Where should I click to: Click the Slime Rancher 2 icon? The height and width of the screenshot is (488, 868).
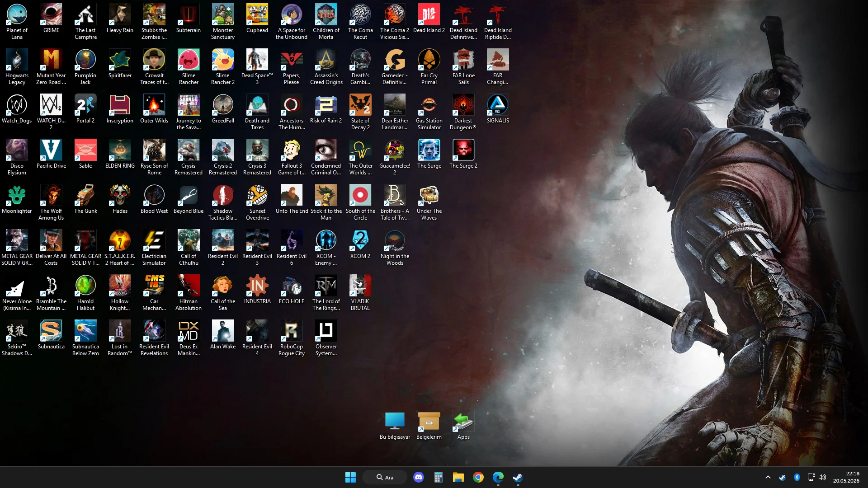223,67
